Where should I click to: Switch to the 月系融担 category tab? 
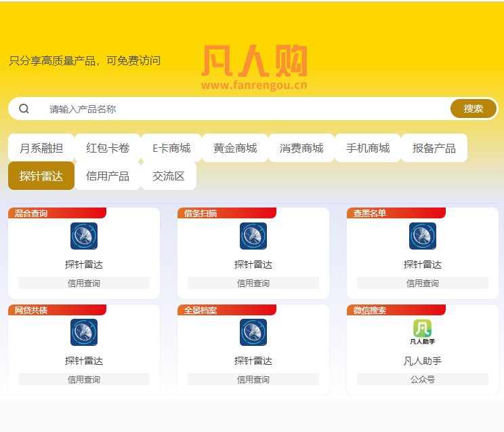41,148
